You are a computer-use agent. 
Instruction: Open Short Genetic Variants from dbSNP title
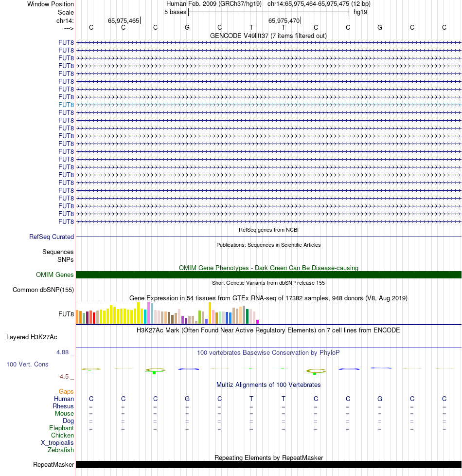tap(268, 283)
